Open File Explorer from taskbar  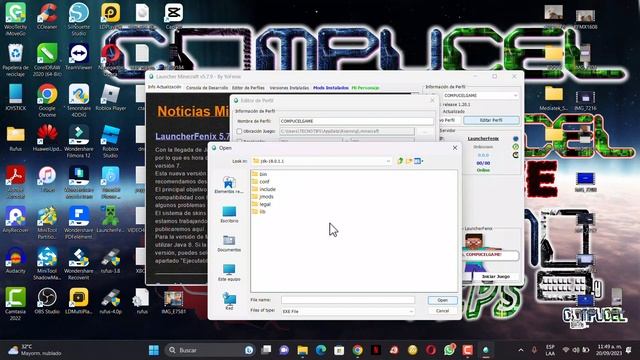(x=302, y=350)
